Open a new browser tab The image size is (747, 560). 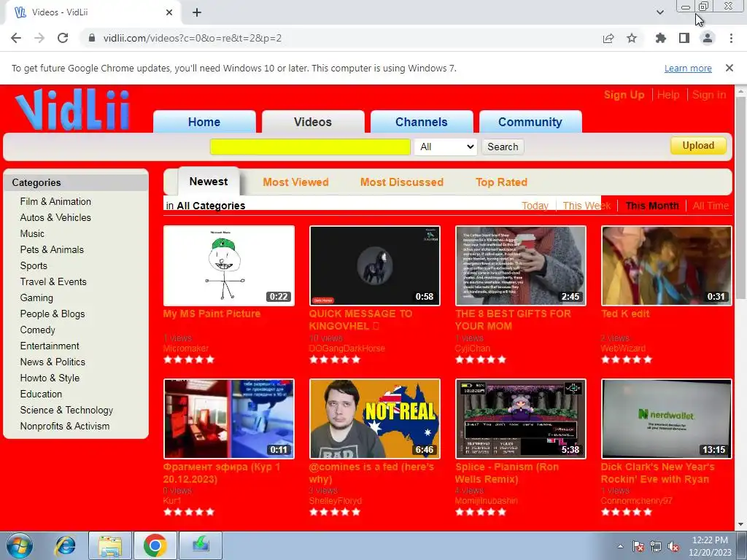coord(197,12)
